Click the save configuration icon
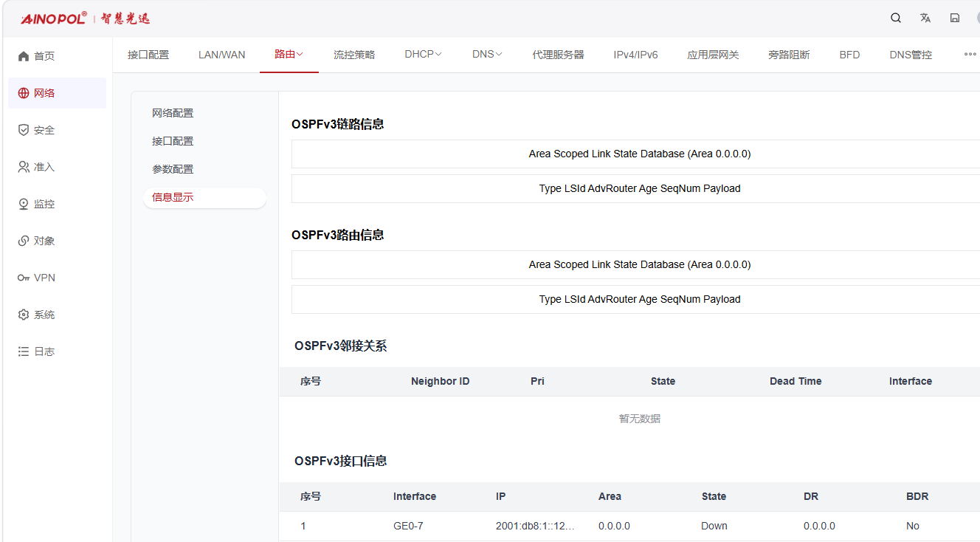The image size is (980, 542). point(955,18)
